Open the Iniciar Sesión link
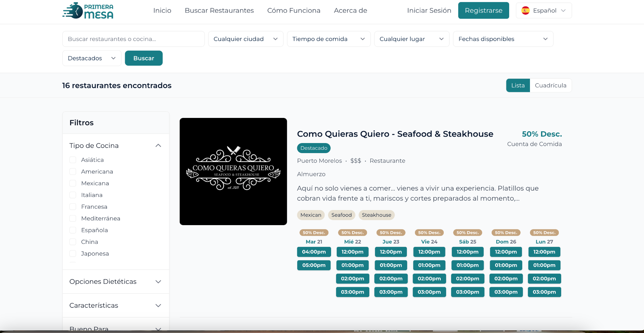The height and width of the screenshot is (333, 644). pyautogui.click(x=429, y=10)
